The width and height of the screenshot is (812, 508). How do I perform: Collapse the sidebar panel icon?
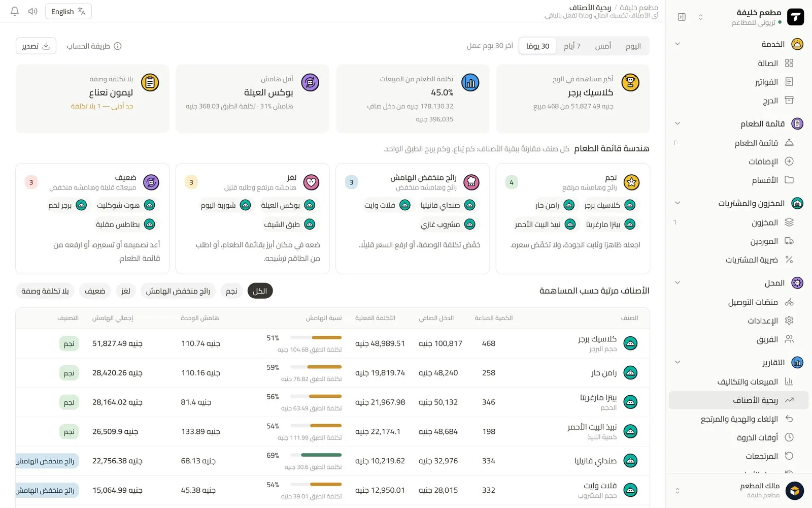[682, 17]
